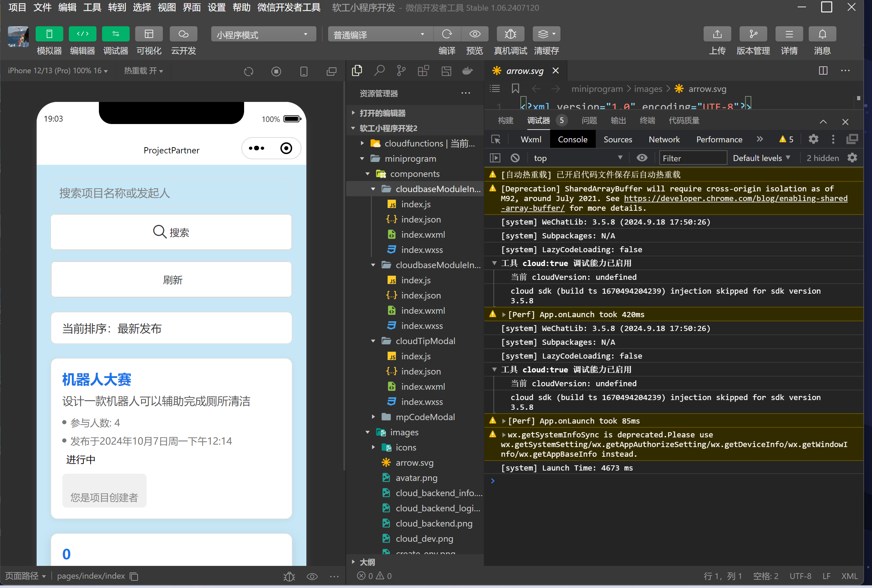Open the 工具 menu

point(92,8)
